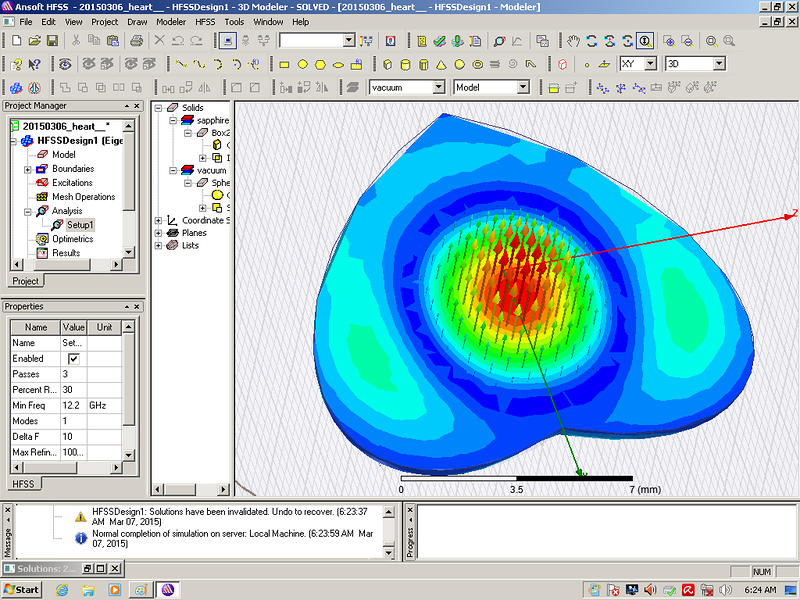Open the Modeler menu
The image size is (800, 600).
tap(171, 21)
